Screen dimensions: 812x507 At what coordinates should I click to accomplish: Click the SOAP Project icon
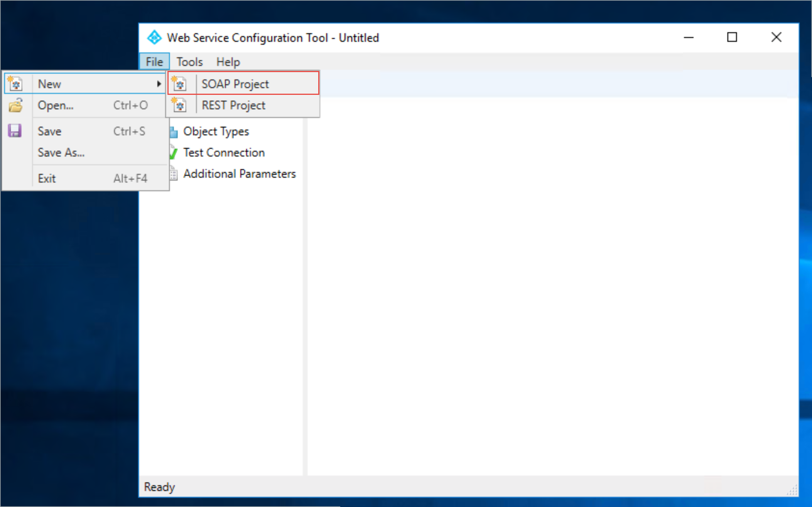pyautogui.click(x=179, y=84)
